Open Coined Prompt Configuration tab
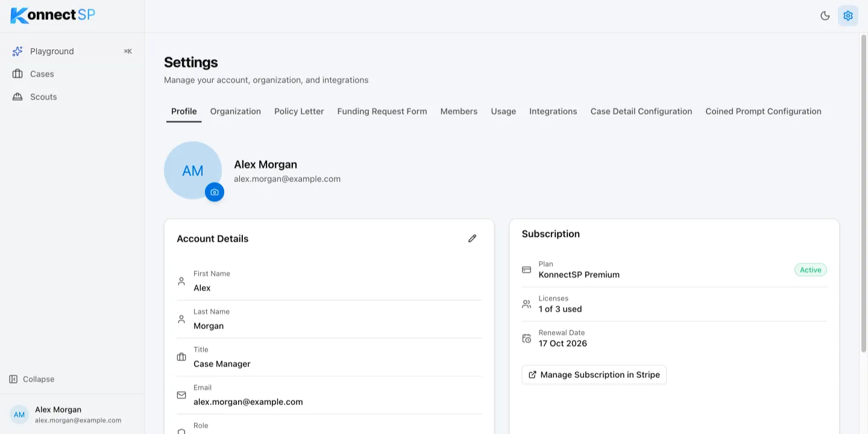The height and width of the screenshot is (434, 868). pos(763,112)
